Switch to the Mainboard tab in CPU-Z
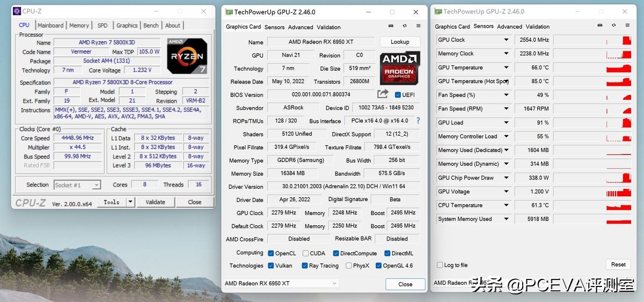 (x=50, y=25)
